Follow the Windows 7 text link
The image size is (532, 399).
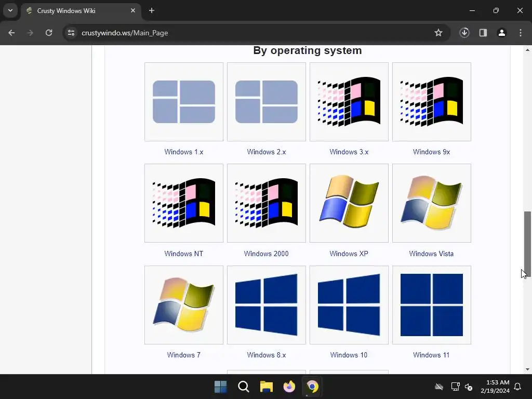[183, 355]
